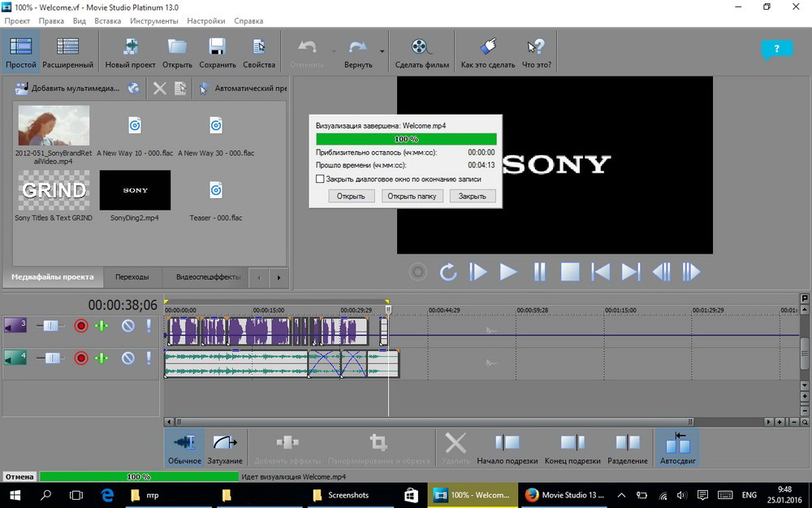Image resolution: width=812 pixels, height=508 pixels.
Task: Click the Play button under preview
Action: [x=508, y=271]
